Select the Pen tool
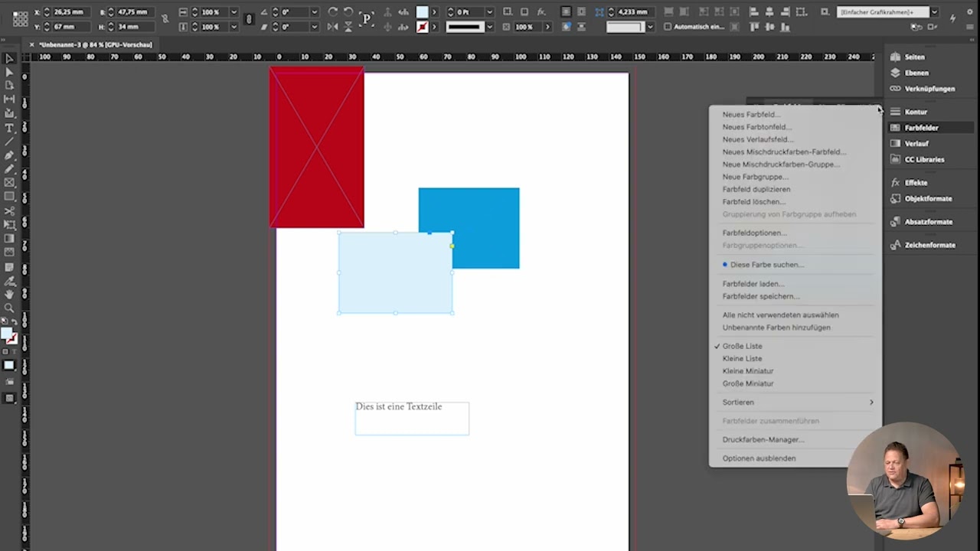The image size is (980, 551). click(9, 155)
